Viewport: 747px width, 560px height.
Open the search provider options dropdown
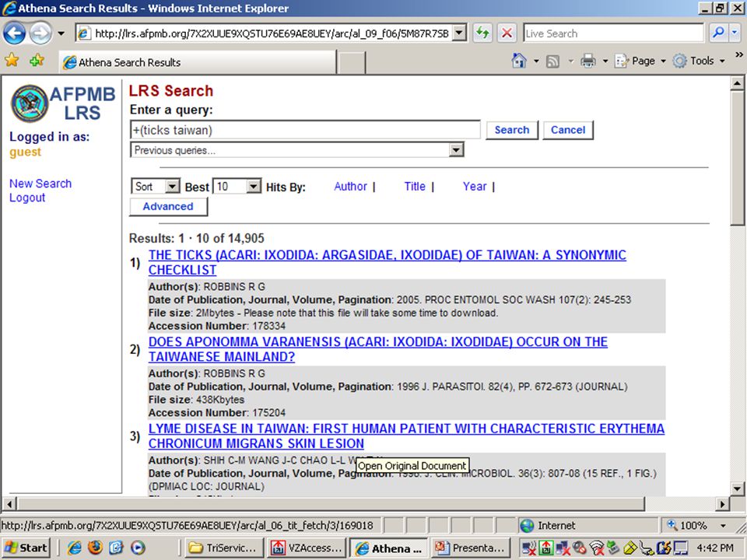click(734, 33)
